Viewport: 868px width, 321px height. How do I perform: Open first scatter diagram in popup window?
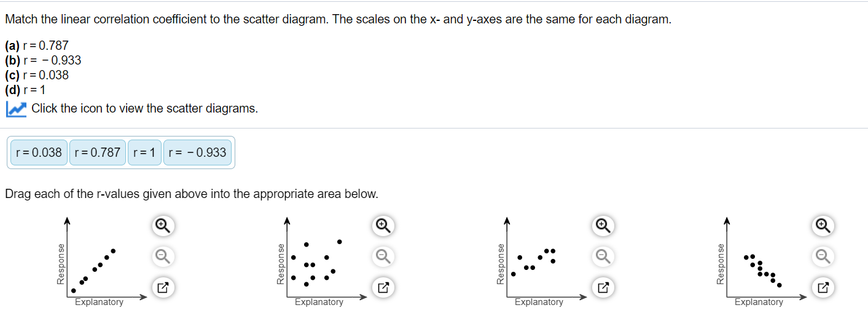pyautogui.click(x=163, y=286)
